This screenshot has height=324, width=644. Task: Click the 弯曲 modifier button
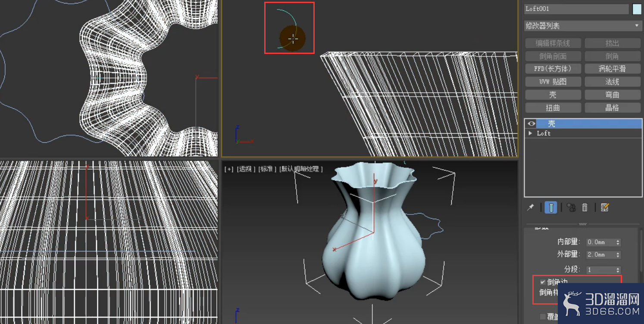[613, 94]
